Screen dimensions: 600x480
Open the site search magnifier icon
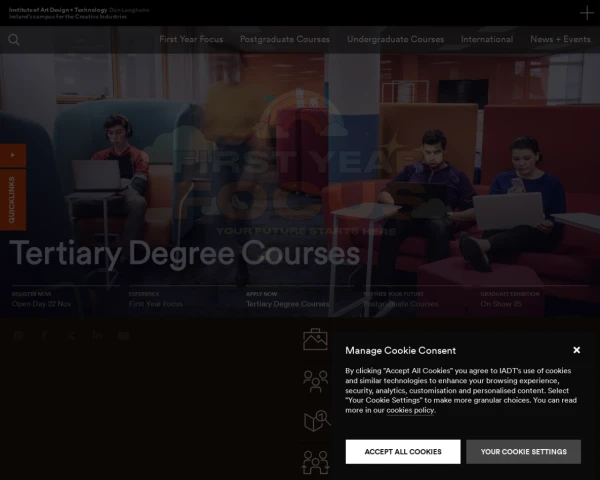pyautogui.click(x=14, y=39)
